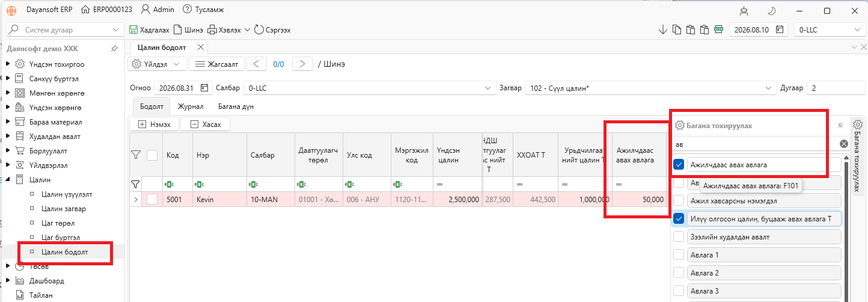This screenshot has width=868, height=302.
Task: Click the ERP0000123 home icon
Action: (85, 10)
